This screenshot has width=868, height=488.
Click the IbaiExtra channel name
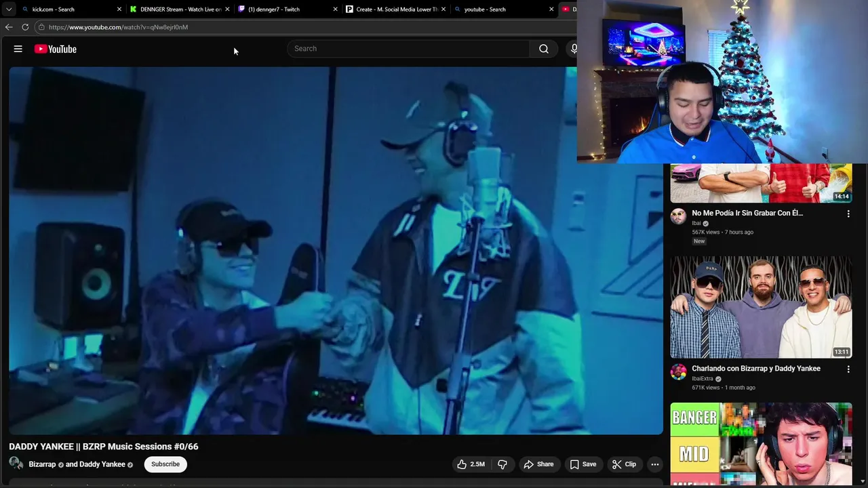tap(703, 379)
